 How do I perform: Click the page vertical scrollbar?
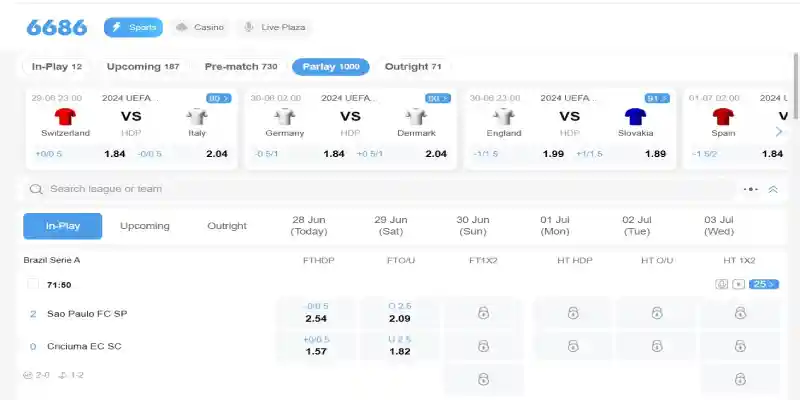tap(796, 86)
